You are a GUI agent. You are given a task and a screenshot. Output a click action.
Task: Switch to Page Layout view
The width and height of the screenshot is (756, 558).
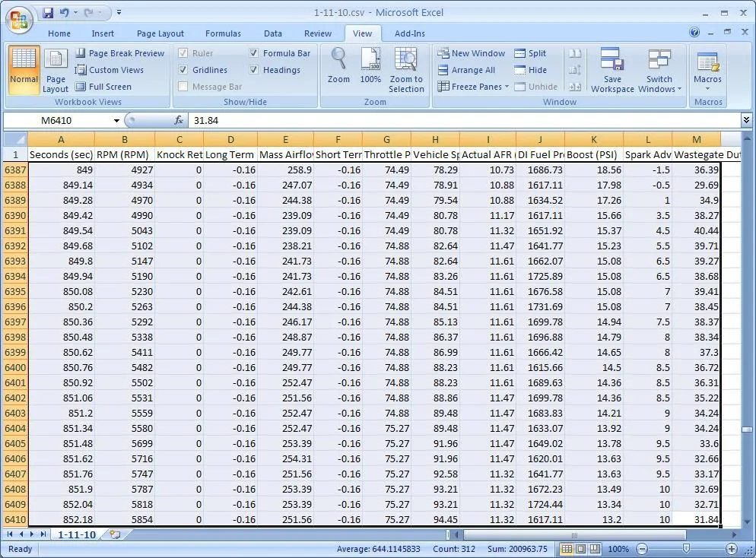(x=56, y=71)
